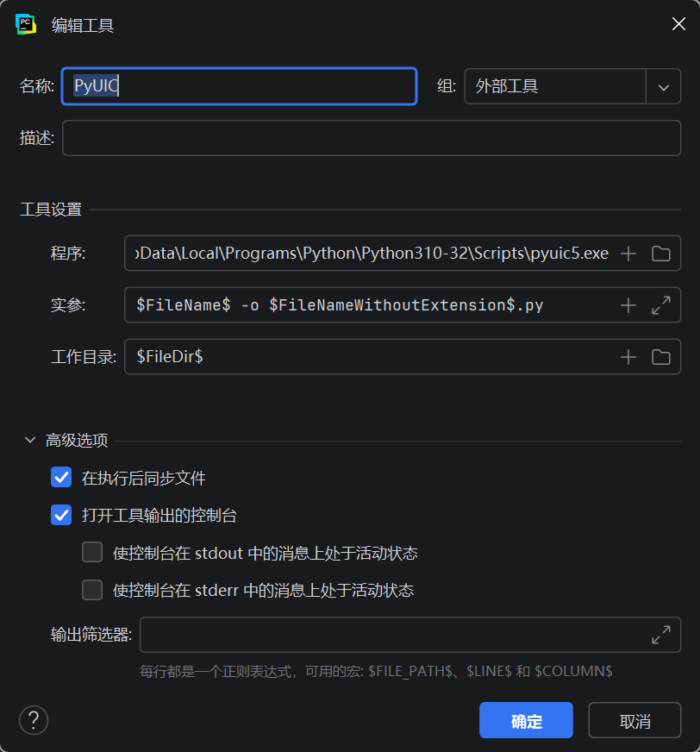
Task: Click the PyCharm logo icon in title bar
Action: (x=26, y=24)
